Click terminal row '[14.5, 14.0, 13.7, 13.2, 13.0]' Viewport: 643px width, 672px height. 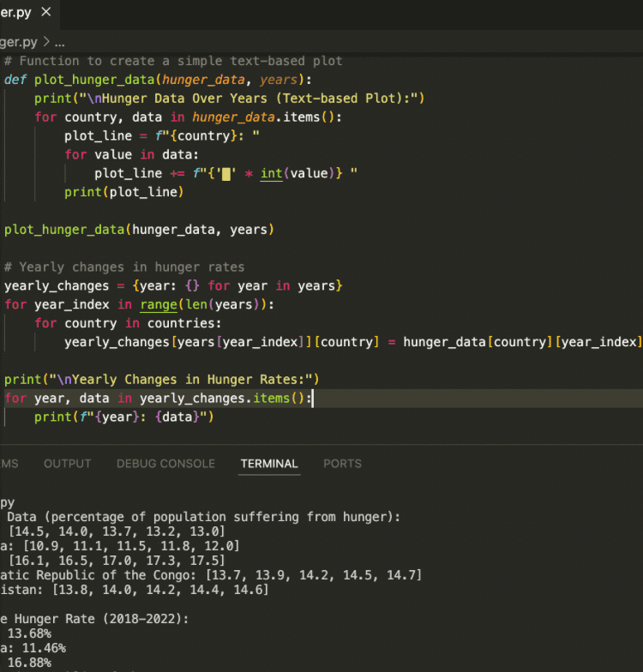117,531
